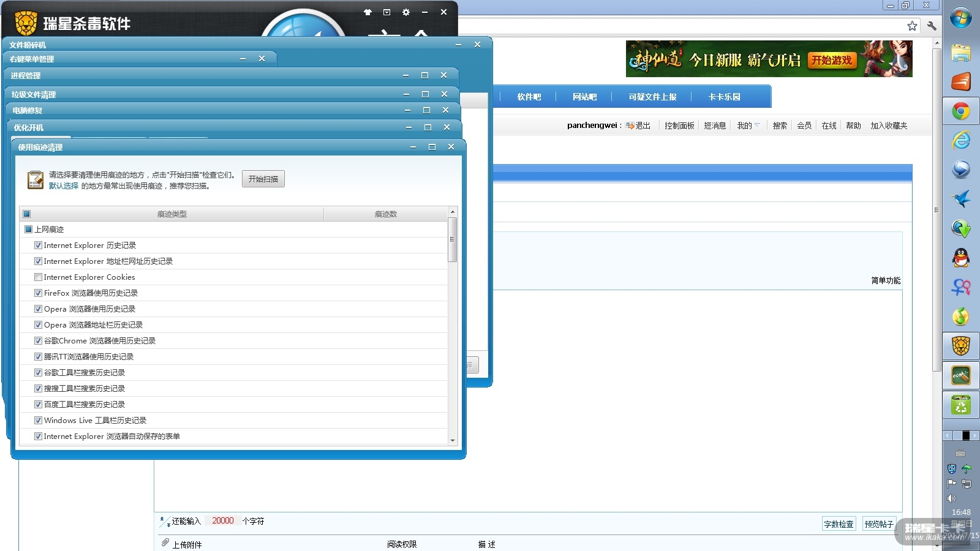This screenshot has width=980, height=551.
Task: Open 短消息 in forum user menu
Action: (x=715, y=126)
